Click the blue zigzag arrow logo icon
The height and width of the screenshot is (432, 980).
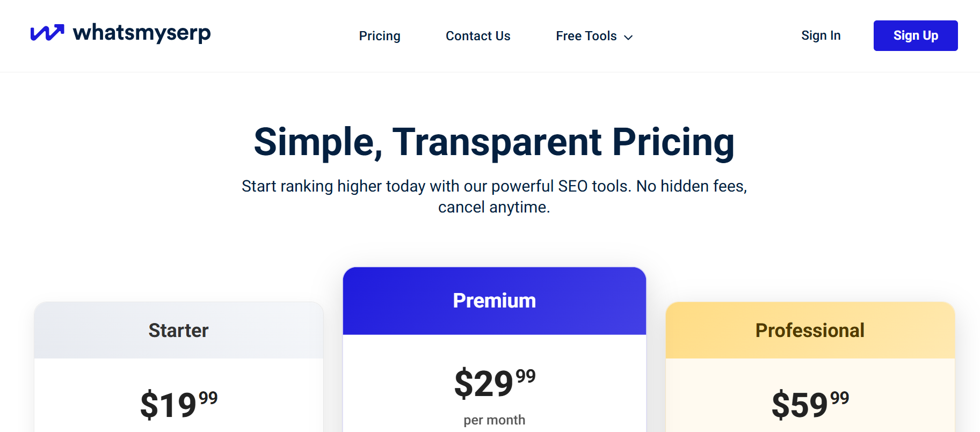pyautogui.click(x=47, y=33)
